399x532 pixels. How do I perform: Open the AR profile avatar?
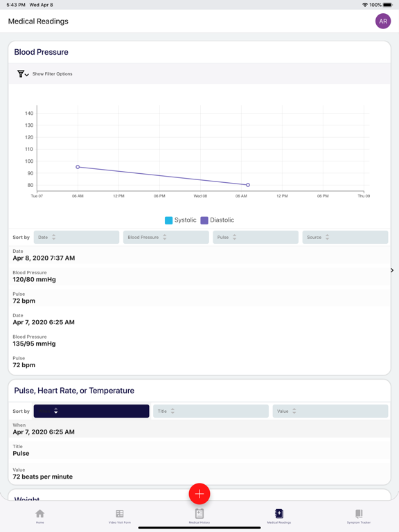pos(382,21)
